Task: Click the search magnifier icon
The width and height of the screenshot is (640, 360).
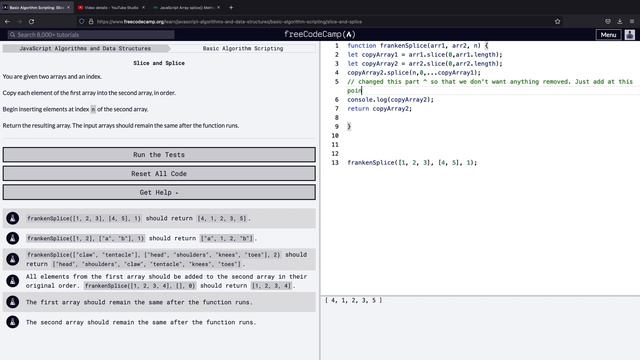Action: click(x=12, y=35)
